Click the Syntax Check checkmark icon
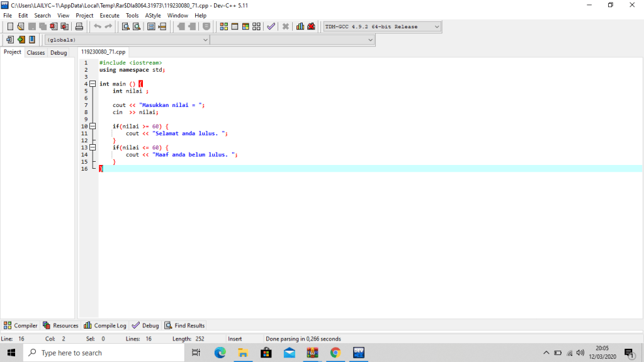644x362 pixels. tap(271, 26)
